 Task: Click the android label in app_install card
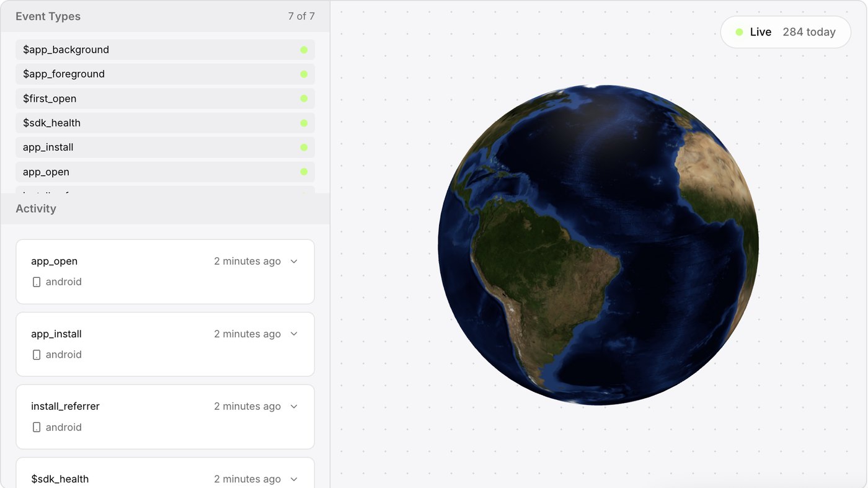click(x=64, y=354)
